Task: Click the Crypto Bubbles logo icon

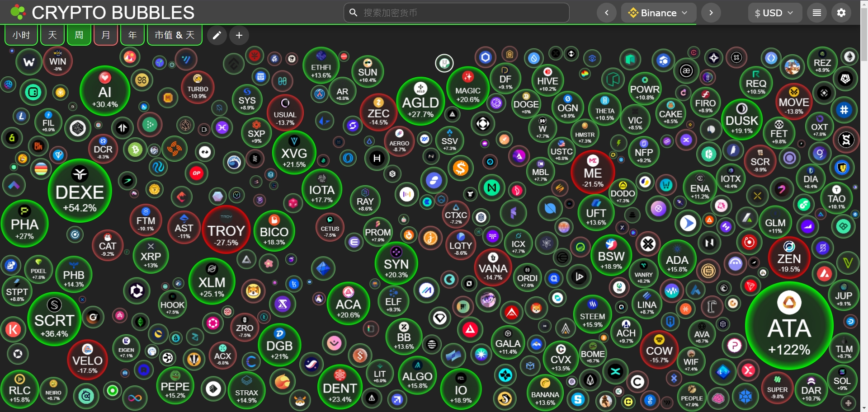Action: (x=18, y=12)
